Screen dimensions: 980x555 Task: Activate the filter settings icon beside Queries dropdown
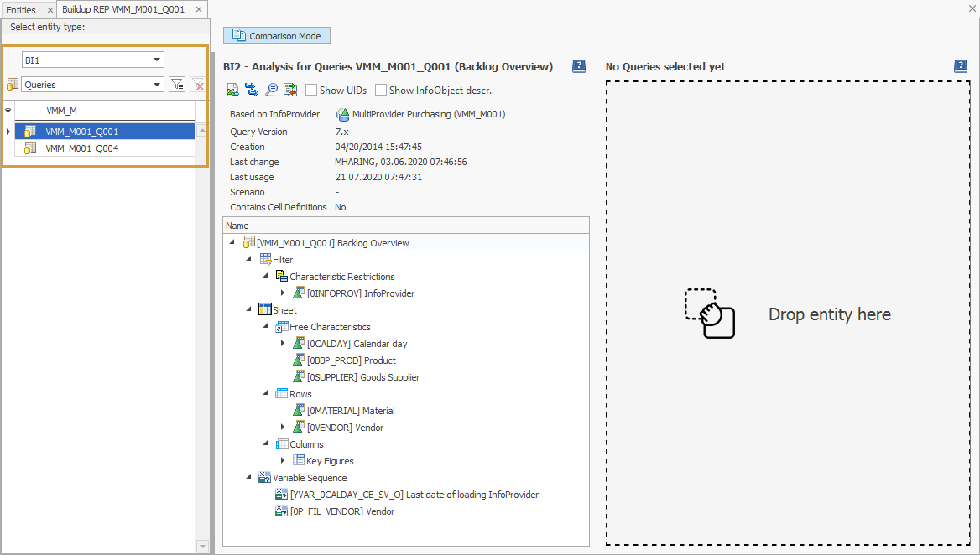[177, 84]
